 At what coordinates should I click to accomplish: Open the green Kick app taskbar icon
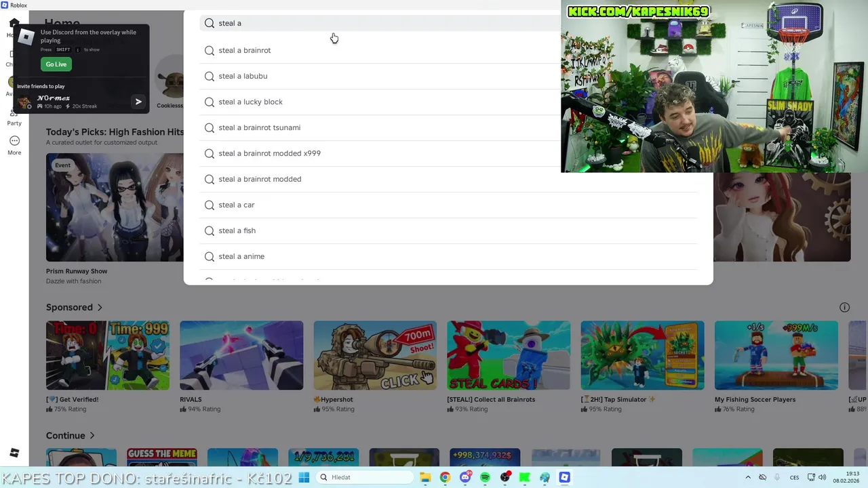click(525, 477)
